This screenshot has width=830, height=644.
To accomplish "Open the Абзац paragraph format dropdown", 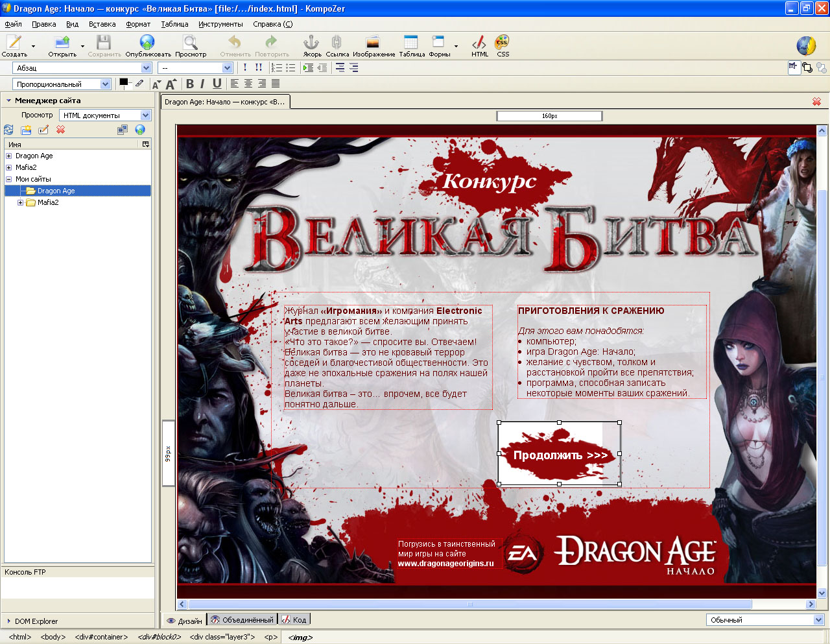I will tap(82, 68).
